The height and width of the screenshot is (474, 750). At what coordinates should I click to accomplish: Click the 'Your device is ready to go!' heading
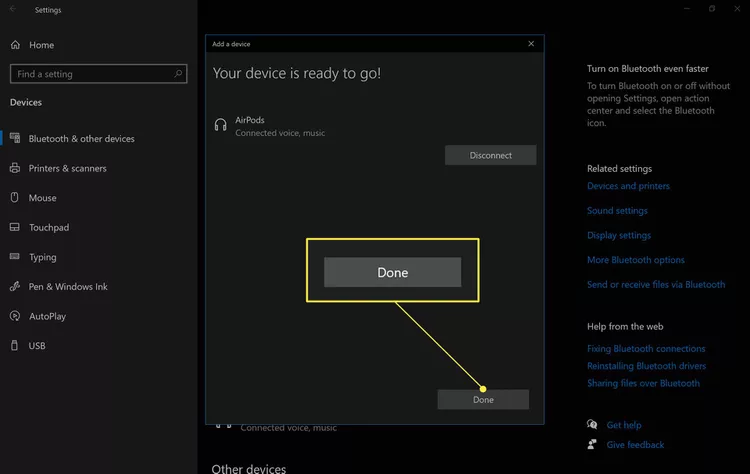(x=297, y=73)
